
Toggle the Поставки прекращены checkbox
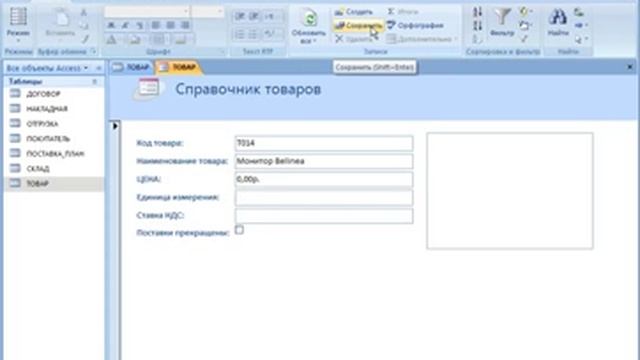(239, 230)
